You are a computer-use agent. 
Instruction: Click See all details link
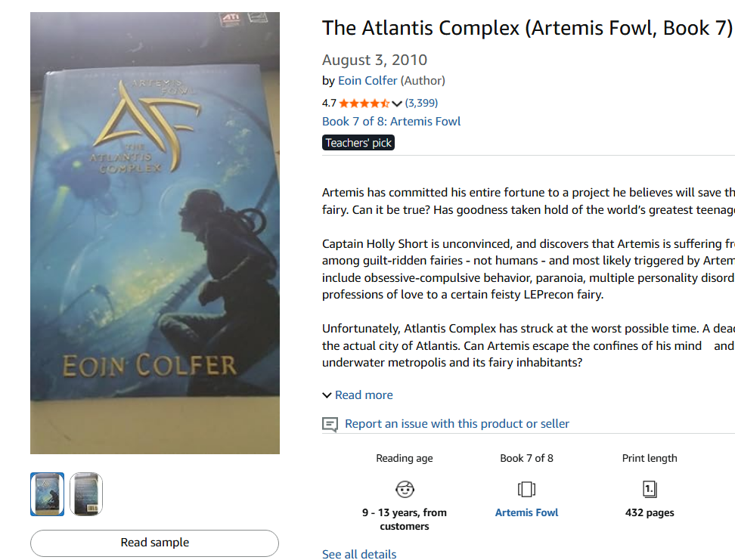pos(359,554)
